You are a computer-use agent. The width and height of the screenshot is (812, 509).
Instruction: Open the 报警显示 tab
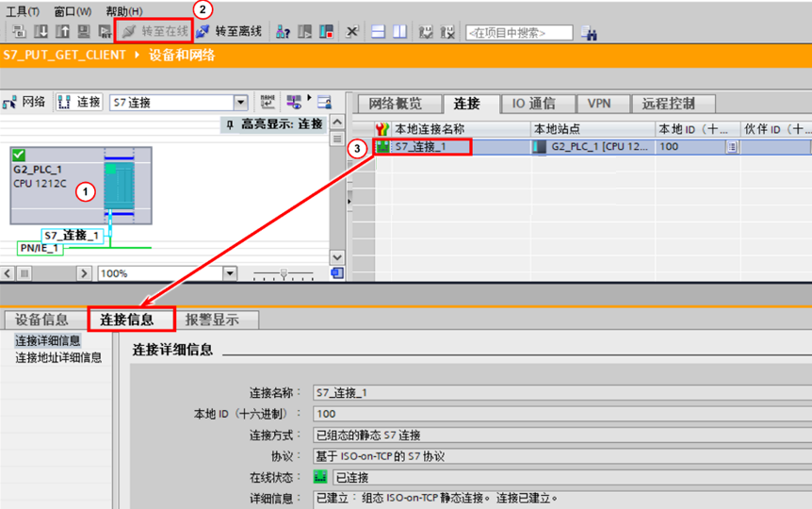(217, 320)
